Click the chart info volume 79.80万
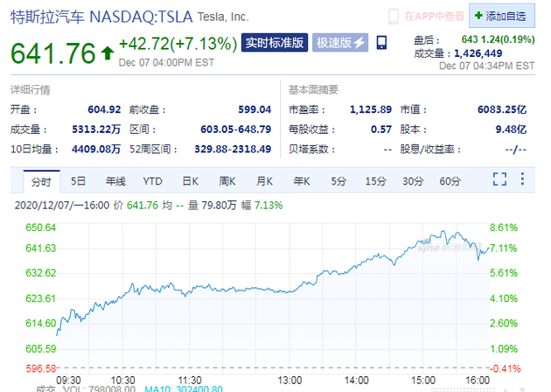The height and width of the screenshot is (392, 551). point(219,206)
